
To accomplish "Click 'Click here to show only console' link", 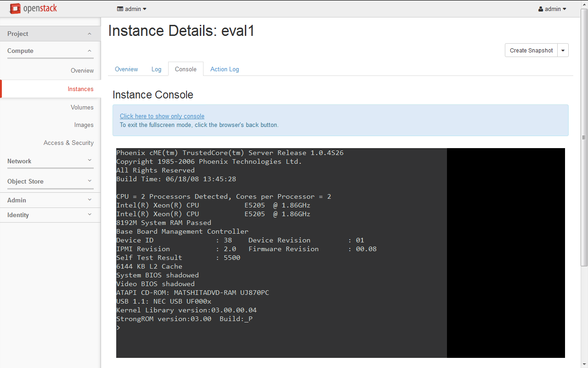I will pyautogui.click(x=162, y=116).
